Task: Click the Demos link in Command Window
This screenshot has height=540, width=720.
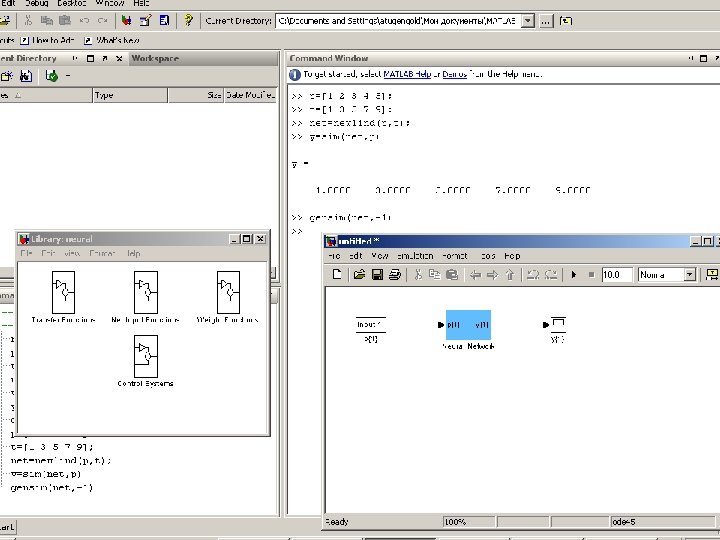Action: pos(455,75)
